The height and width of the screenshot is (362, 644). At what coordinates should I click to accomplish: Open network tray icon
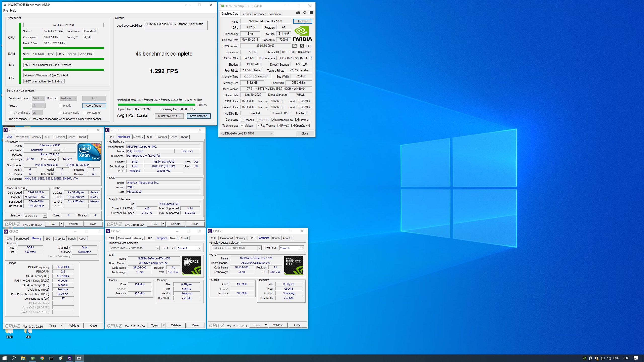602,358
